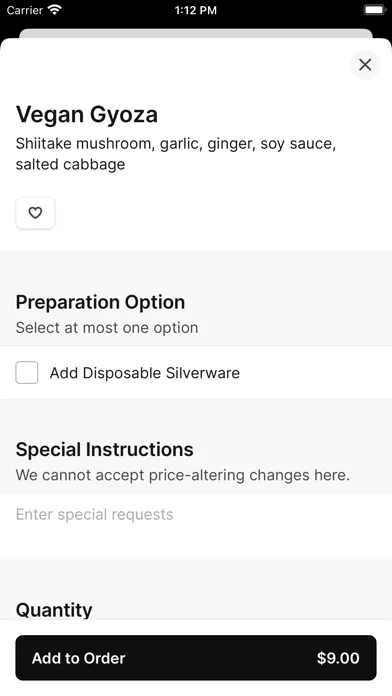Image resolution: width=392 pixels, height=696 pixels.
Task: Tap the Carrier label in status bar
Action: pos(24,10)
